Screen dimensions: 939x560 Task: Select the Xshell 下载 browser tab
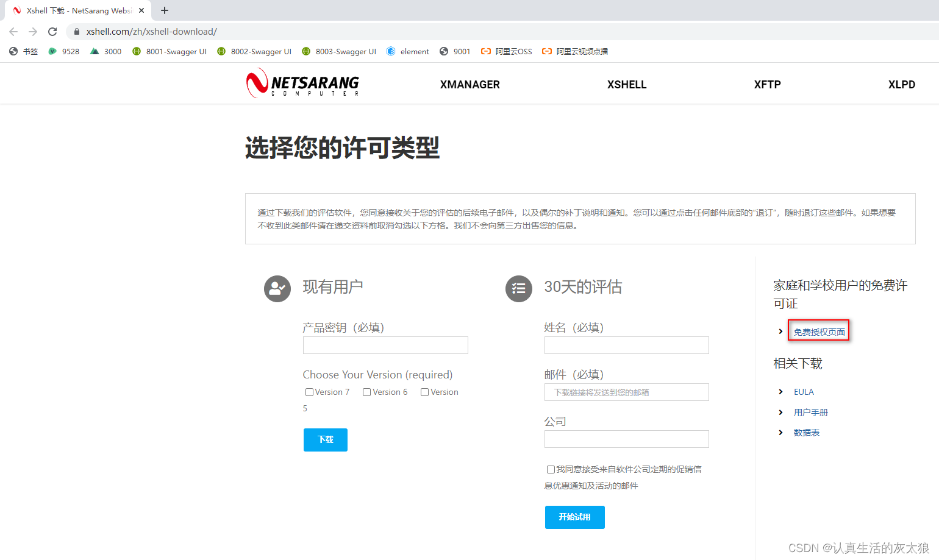click(x=78, y=10)
